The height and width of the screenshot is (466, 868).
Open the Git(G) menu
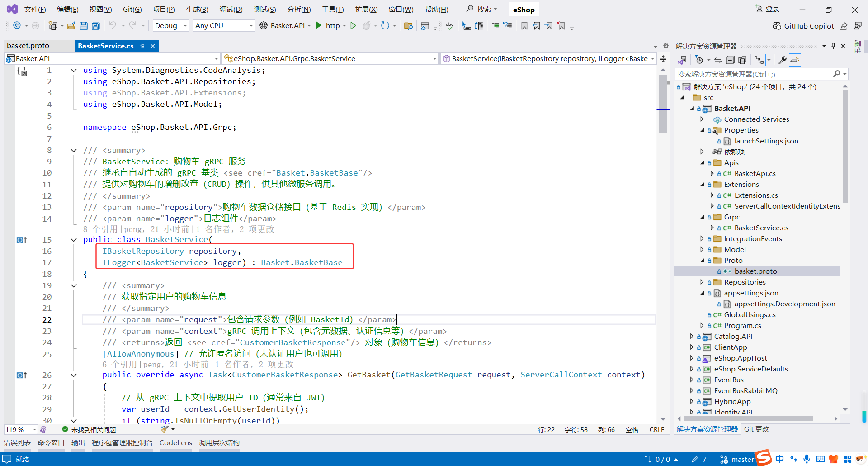pos(132,9)
